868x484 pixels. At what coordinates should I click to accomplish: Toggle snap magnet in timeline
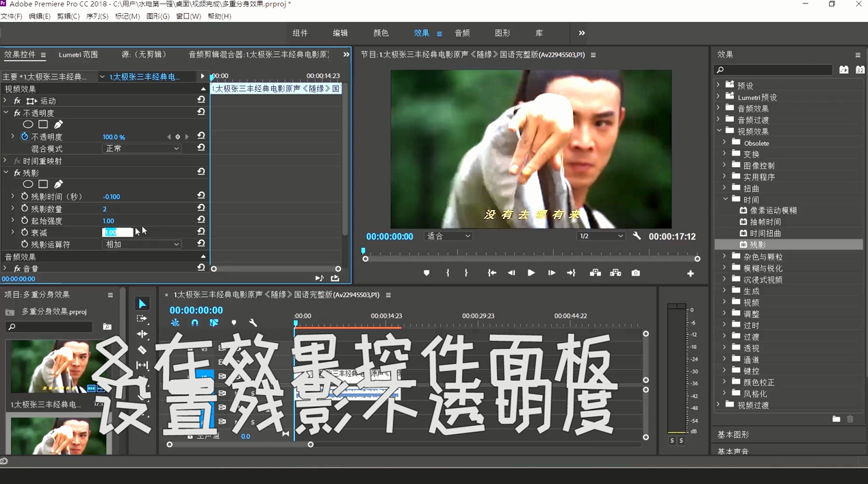[194, 322]
